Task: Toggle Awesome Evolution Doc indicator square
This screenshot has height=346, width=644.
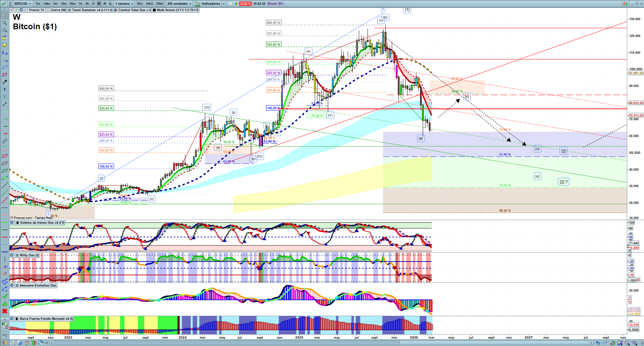Action: pos(17,286)
